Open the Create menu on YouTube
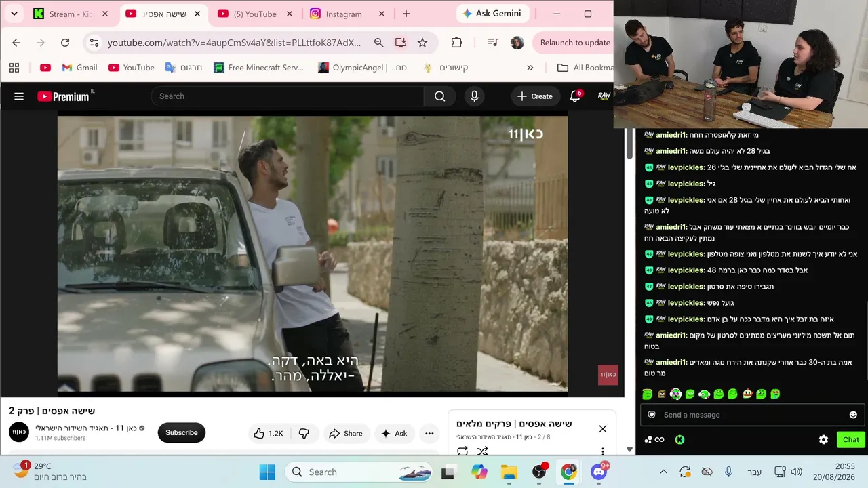Image resolution: width=868 pixels, height=488 pixels. click(535, 96)
